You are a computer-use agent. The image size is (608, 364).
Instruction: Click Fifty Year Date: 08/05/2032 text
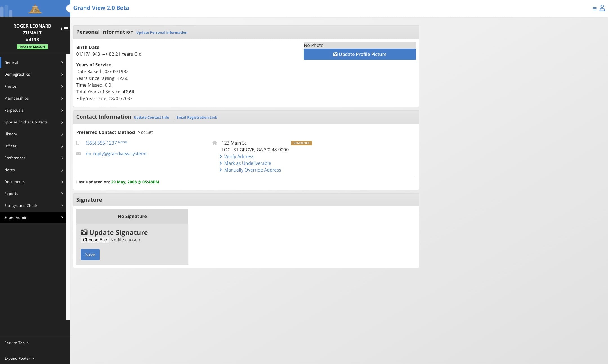(x=104, y=98)
